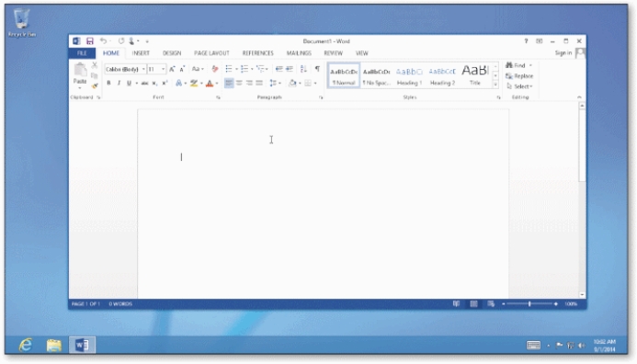This screenshot has width=637, height=364.
Task: Open the Borders dropdown arrow
Action: 315,83
